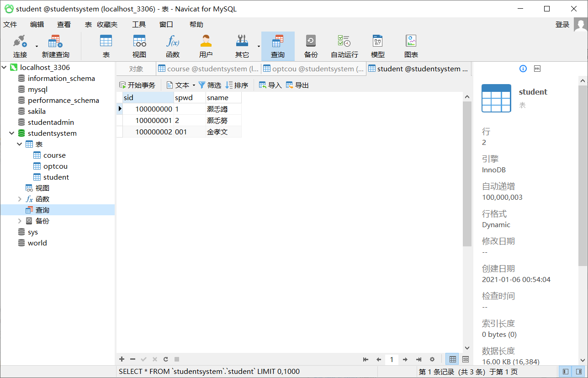Click the cell 100000001 in sid column
This screenshot has width=588, height=378.
148,121
